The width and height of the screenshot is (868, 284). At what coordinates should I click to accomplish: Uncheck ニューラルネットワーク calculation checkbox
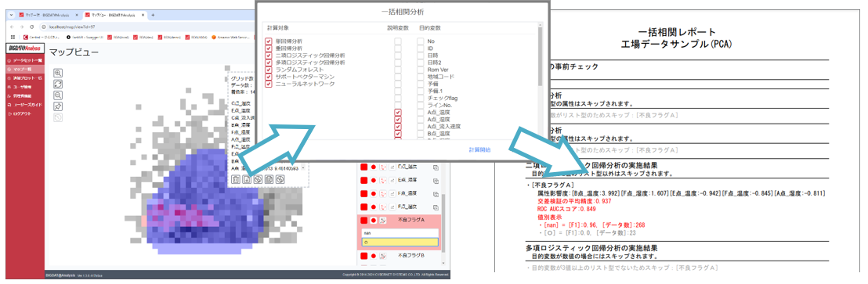[269, 84]
